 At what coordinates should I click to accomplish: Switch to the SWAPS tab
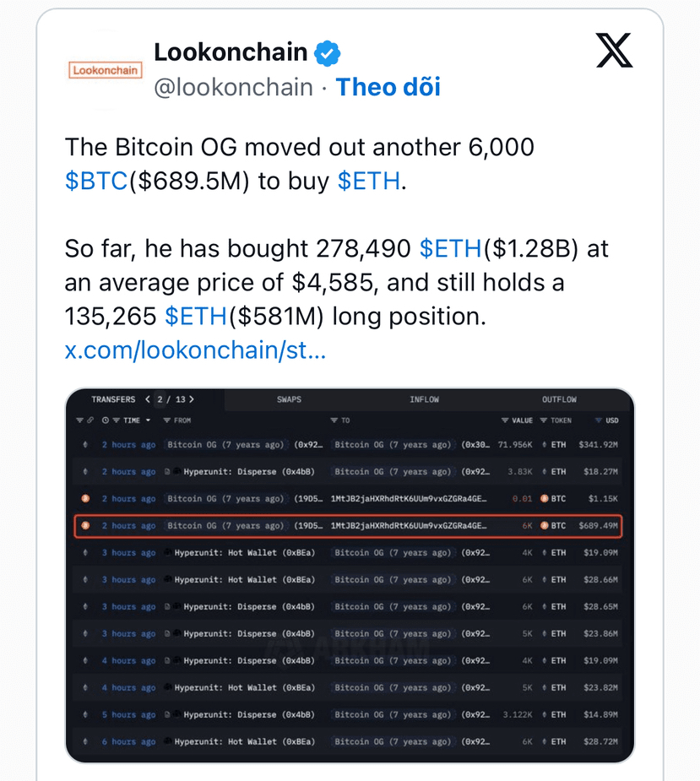(289, 399)
